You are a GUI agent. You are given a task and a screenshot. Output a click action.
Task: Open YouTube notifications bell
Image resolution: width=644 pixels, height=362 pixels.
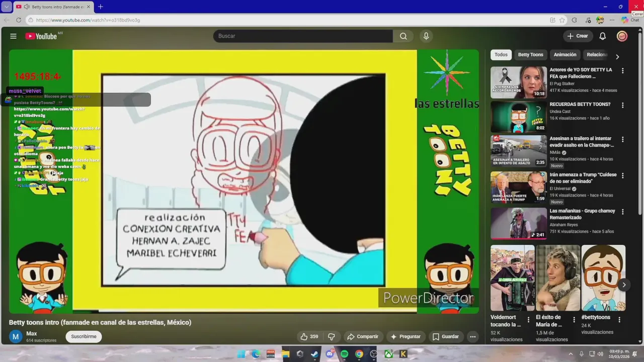pyautogui.click(x=602, y=36)
